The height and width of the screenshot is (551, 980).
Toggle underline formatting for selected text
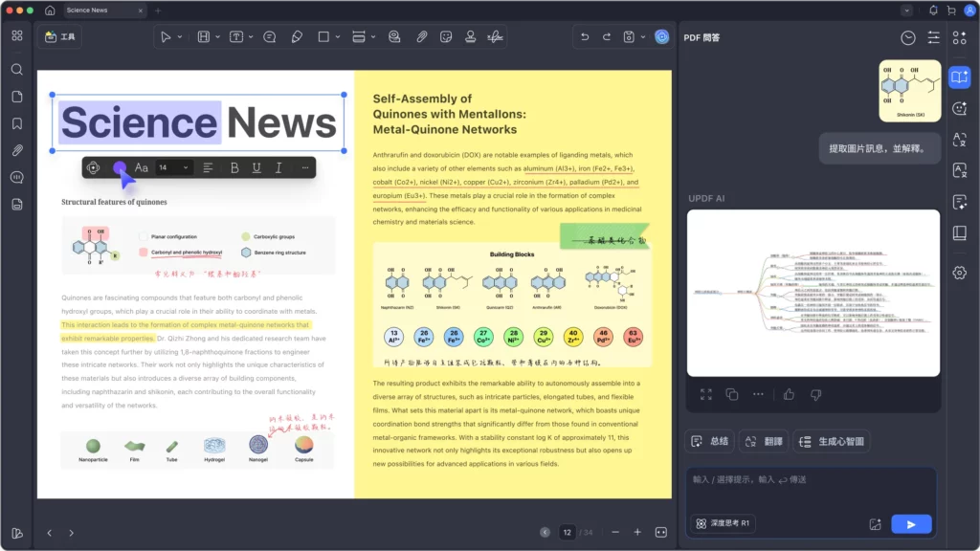(256, 167)
